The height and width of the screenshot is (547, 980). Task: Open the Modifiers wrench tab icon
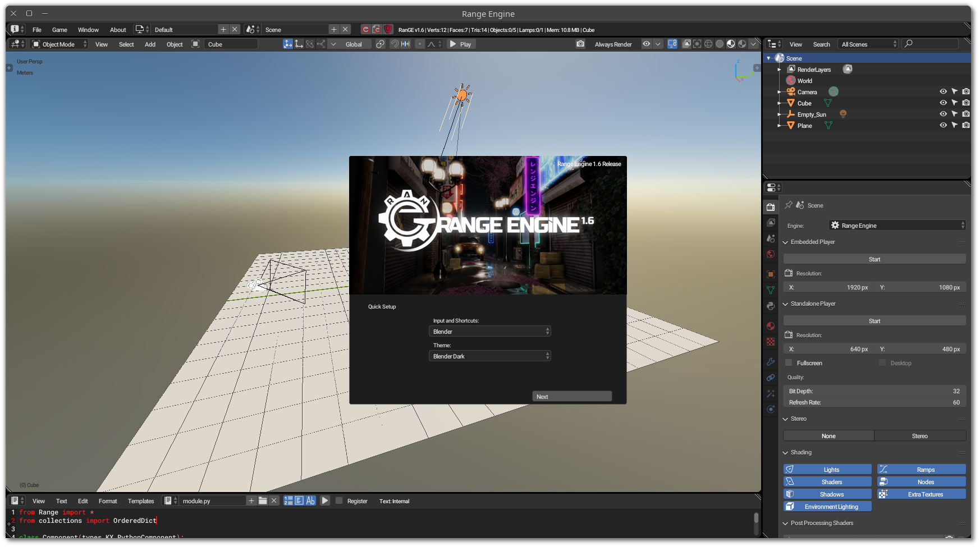(x=771, y=362)
